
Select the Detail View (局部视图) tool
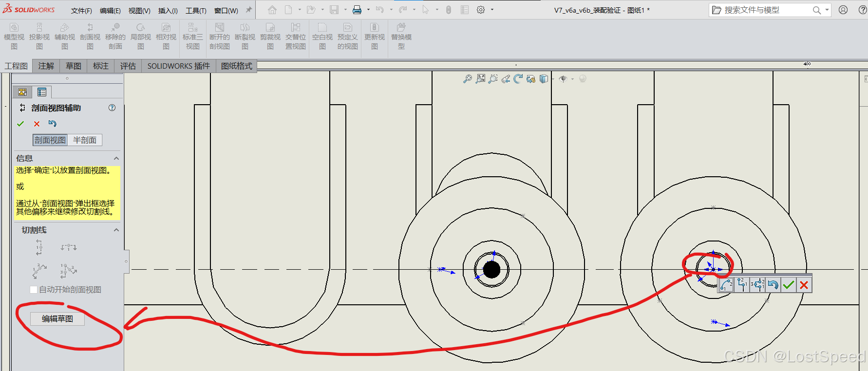141,36
